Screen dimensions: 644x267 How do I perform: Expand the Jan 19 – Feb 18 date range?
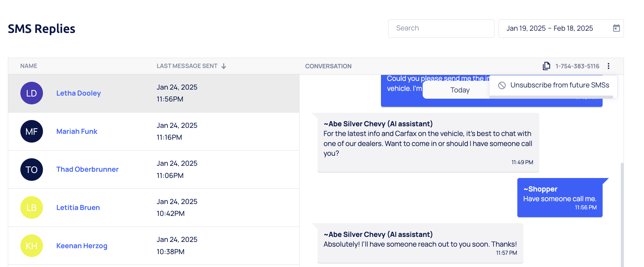pyautogui.click(x=550, y=29)
